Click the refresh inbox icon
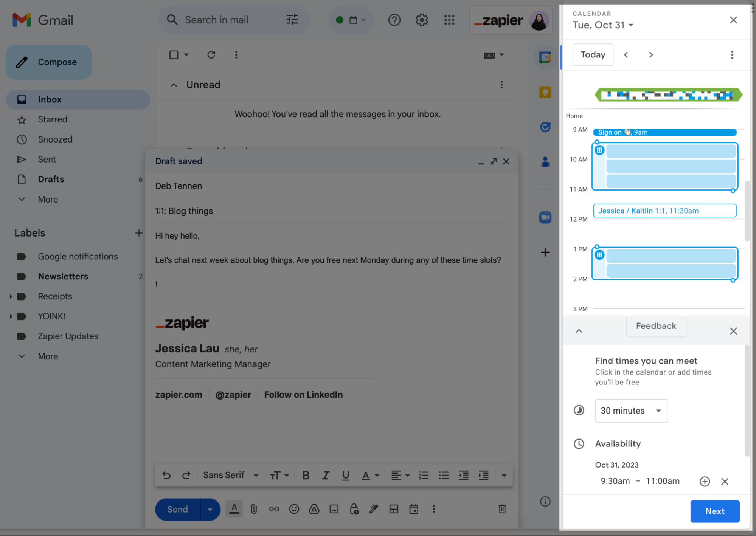Screen dimensions: 756x536 point(211,55)
